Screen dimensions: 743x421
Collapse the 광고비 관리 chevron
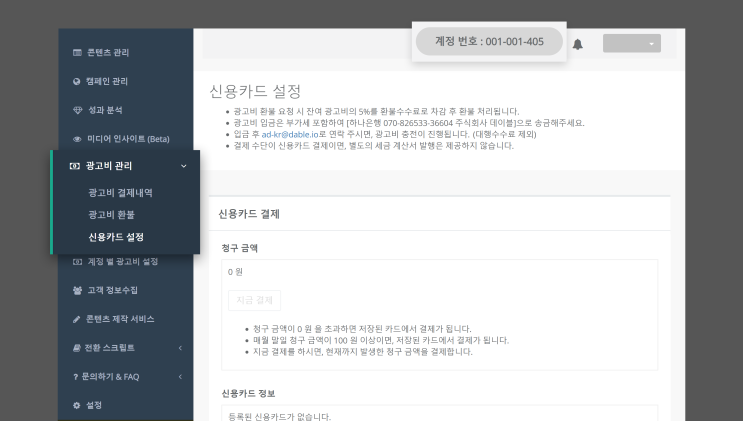(x=183, y=166)
